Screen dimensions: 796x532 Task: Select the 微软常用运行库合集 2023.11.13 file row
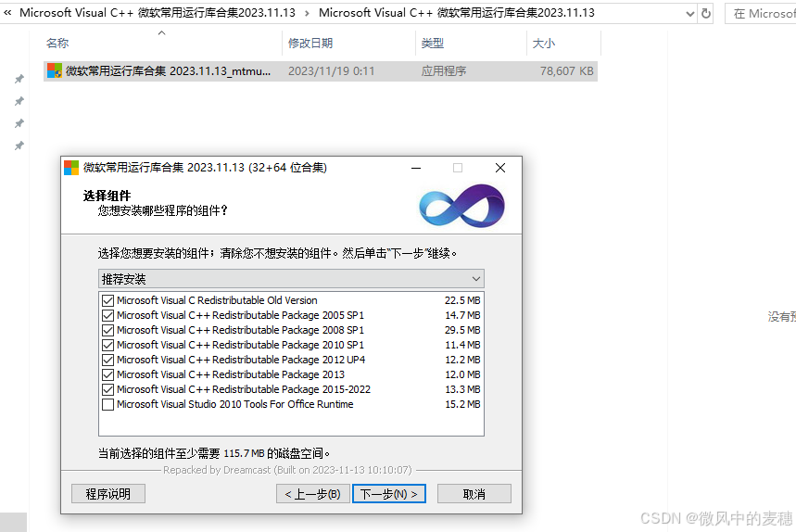[x=321, y=71]
